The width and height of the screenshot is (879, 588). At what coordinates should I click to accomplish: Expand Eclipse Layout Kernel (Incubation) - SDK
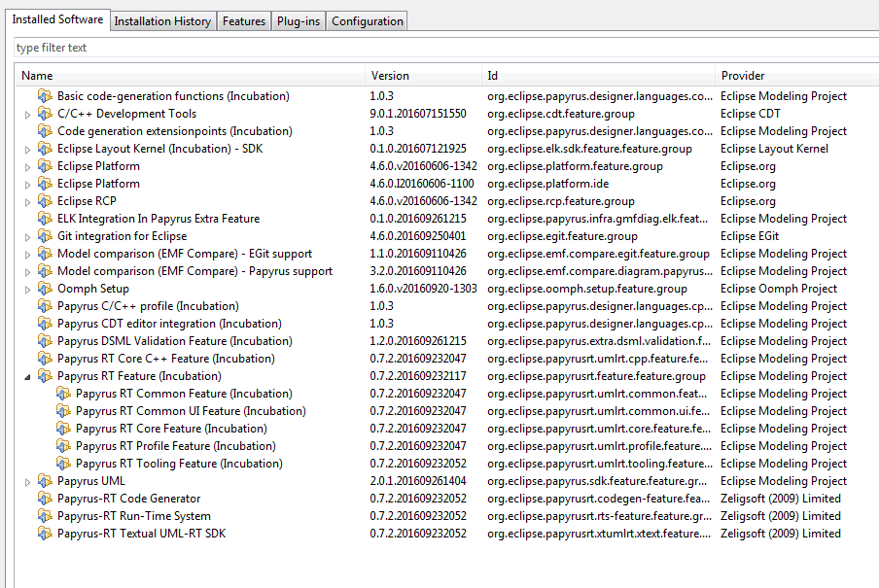pos(27,150)
